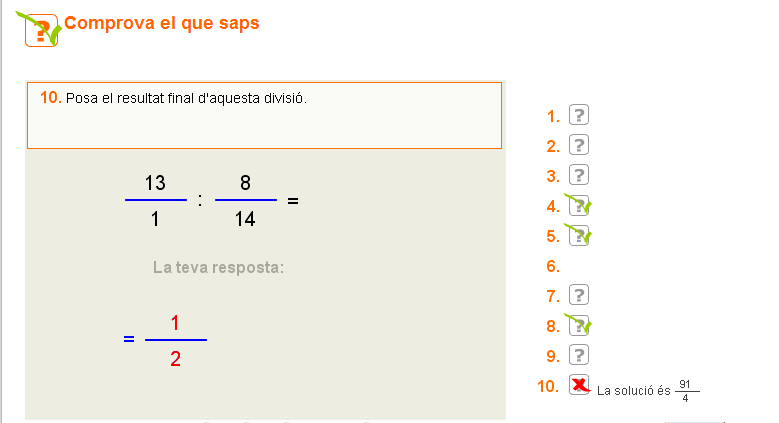Open the green-checked icon for question 8

tap(578, 326)
